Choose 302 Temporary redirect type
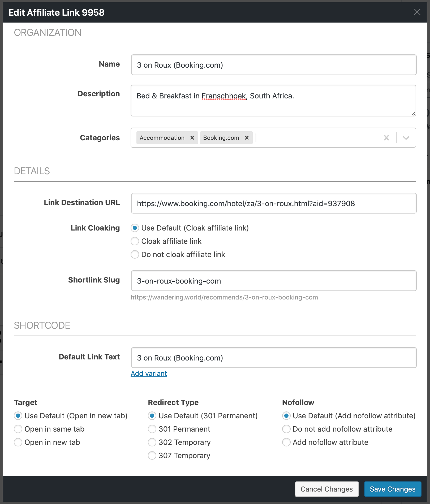The width and height of the screenshot is (430, 504). point(152,442)
